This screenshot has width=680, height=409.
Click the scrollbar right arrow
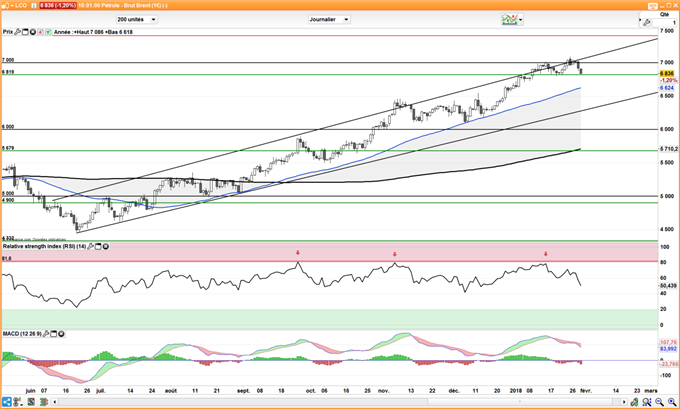[x=624, y=402]
